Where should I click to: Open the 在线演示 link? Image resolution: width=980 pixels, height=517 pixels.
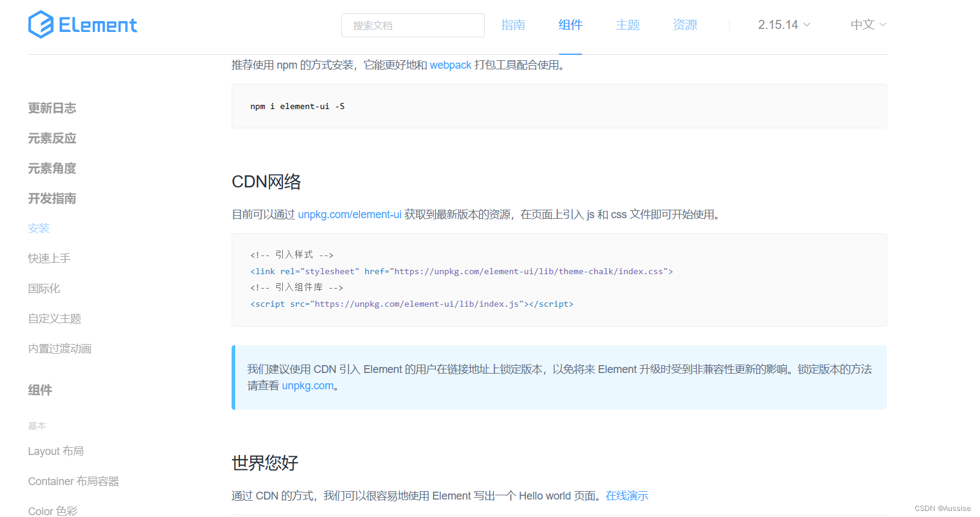pos(627,496)
